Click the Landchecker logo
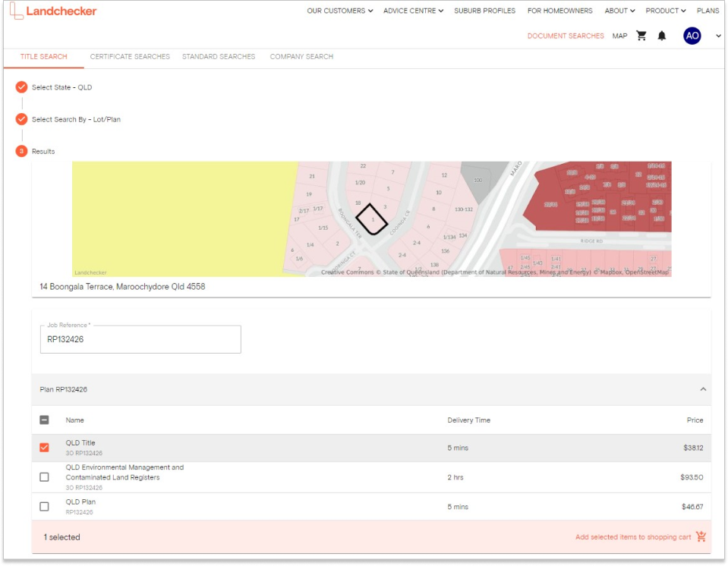This screenshot has height=566, width=728. (53, 11)
